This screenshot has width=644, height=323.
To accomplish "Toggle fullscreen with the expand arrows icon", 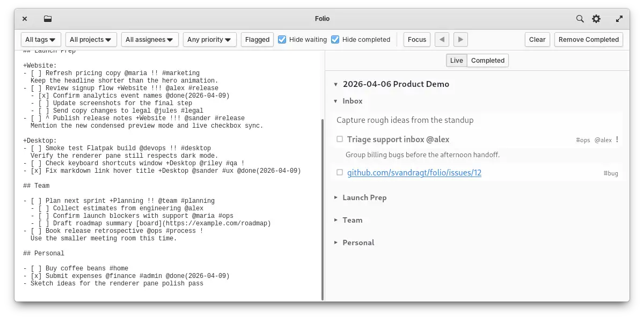I will [619, 19].
